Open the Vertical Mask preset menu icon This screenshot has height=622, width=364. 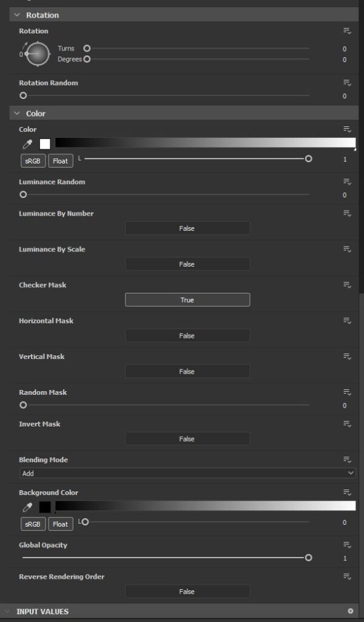pyautogui.click(x=348, y=357)
